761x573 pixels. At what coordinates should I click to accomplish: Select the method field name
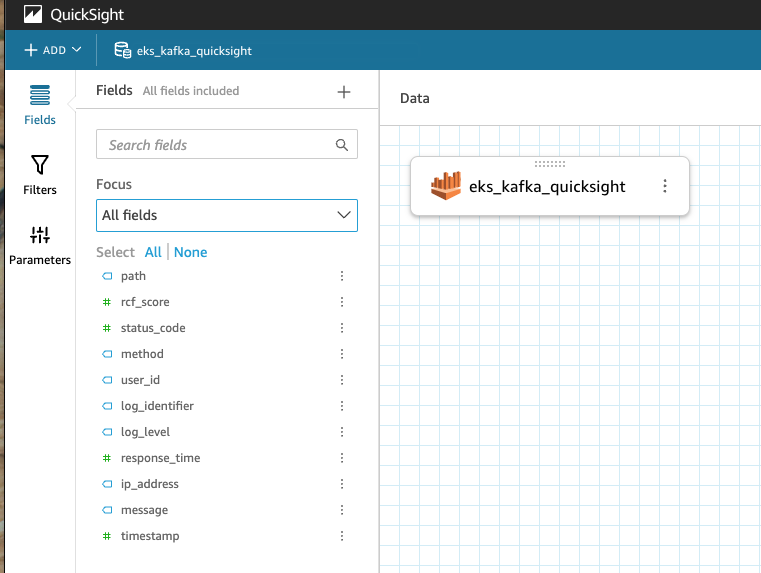click(x=142, y=354)
